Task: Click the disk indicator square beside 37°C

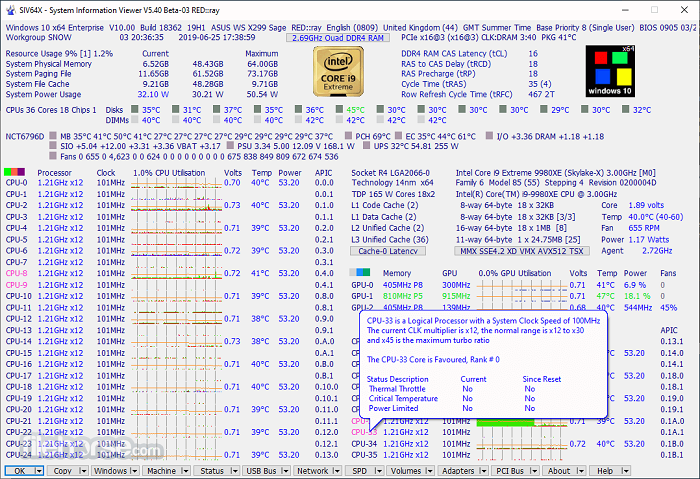Action: [x=217, y=109]
